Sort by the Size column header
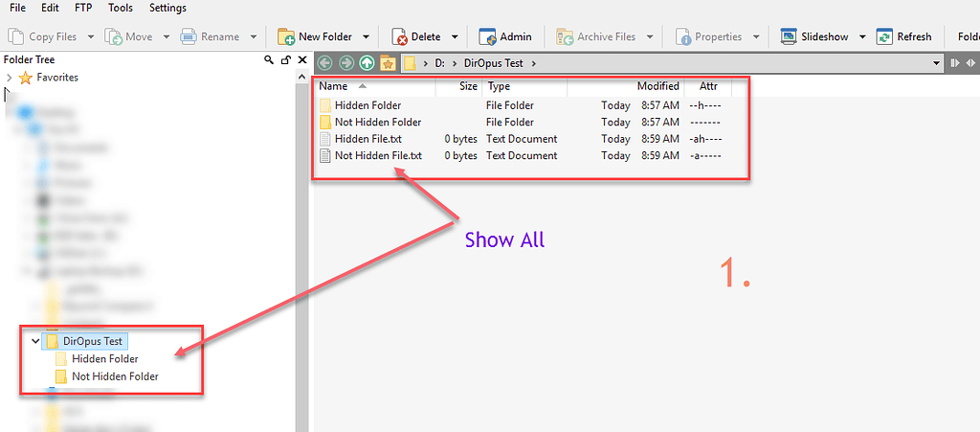The height and width of the screenshot is (432, 980). (x=458, y=86)
